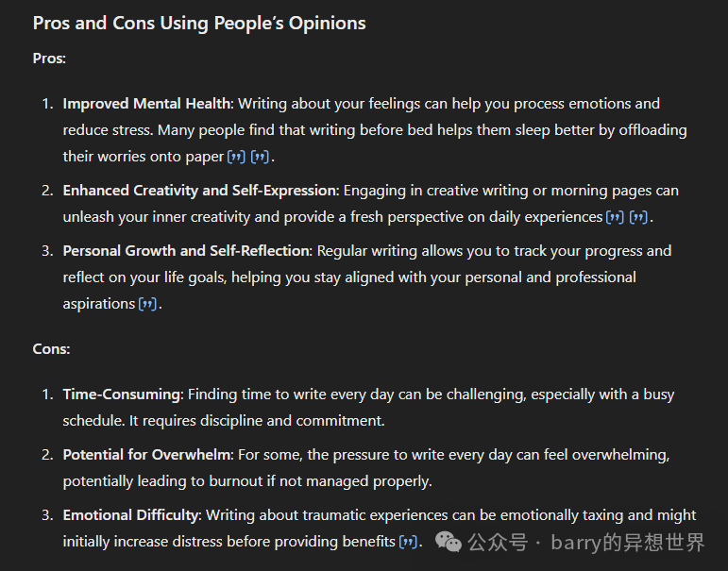Open first citation after "worries onto paper"

pyautogui.click(x=237, y=157)
